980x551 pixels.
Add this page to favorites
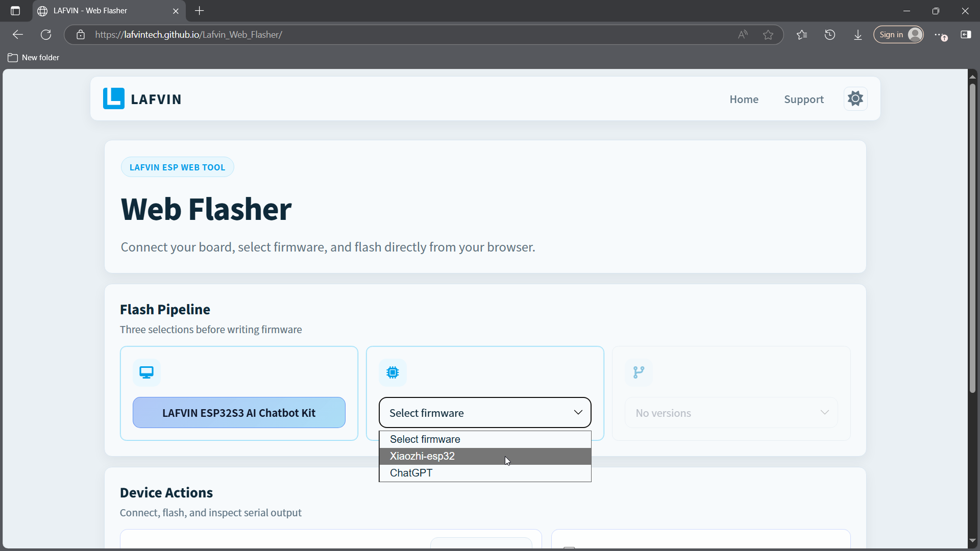point(768,35)
